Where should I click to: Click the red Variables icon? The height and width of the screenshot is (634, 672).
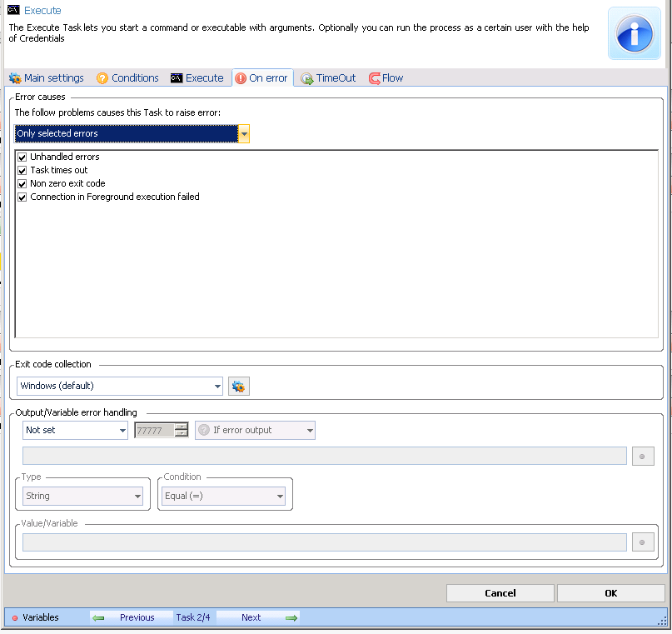pos(15,618)
